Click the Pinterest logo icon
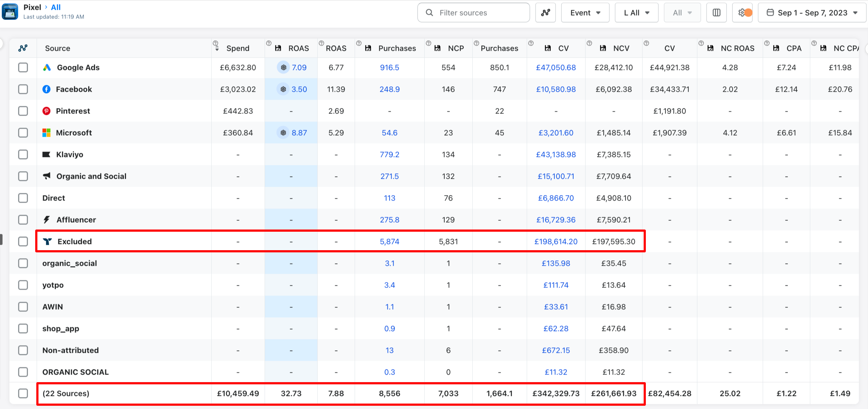 tap(46, 111)
